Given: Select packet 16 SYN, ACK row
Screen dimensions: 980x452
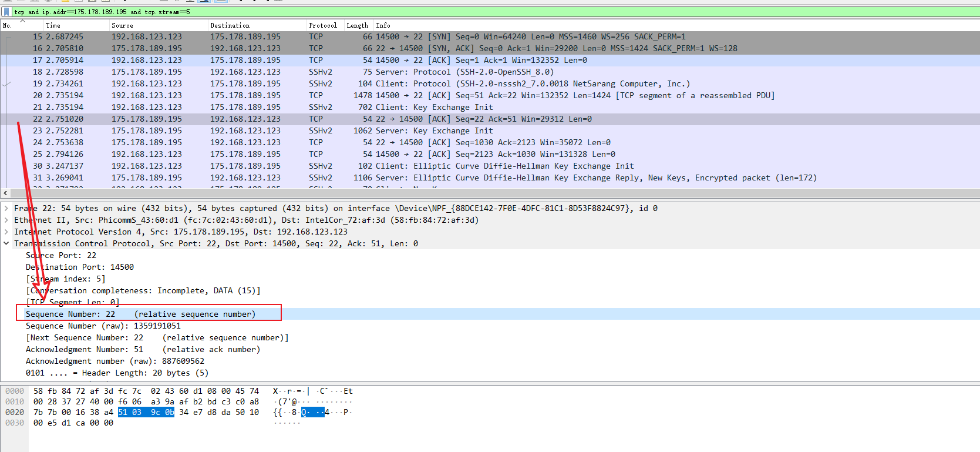Looking at the screenshot, I should (x=490, y=48).
